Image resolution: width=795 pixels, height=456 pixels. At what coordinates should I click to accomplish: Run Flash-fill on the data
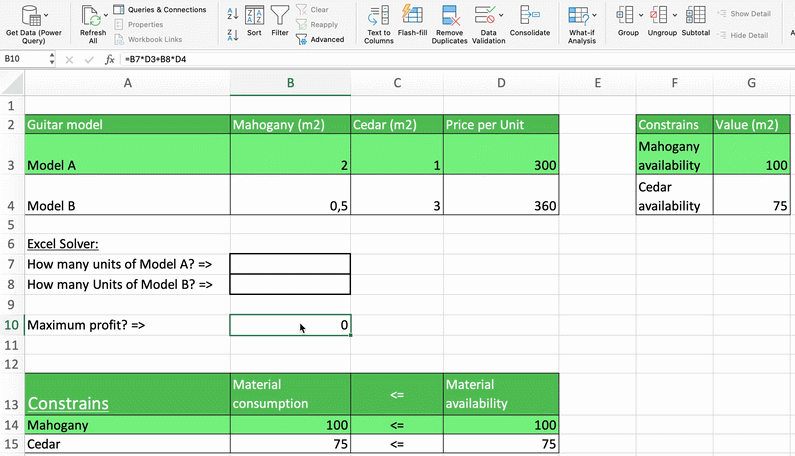pos(412,22)
